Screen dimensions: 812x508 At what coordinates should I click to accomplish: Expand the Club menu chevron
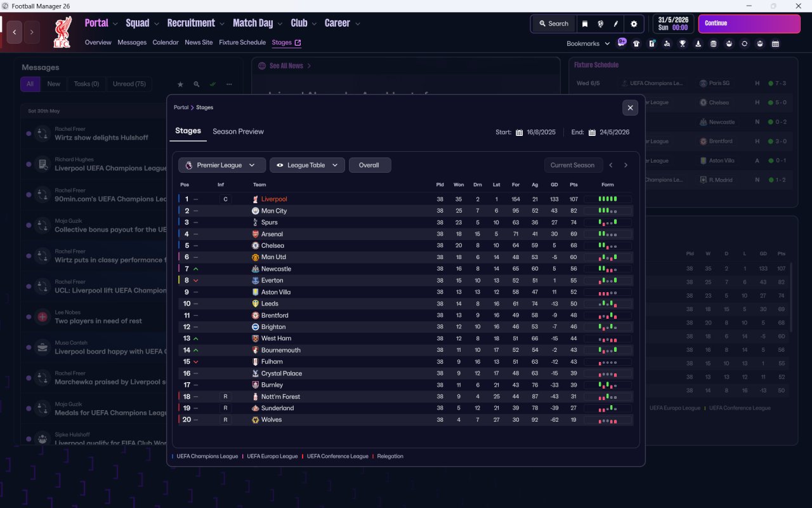(314, 24)
